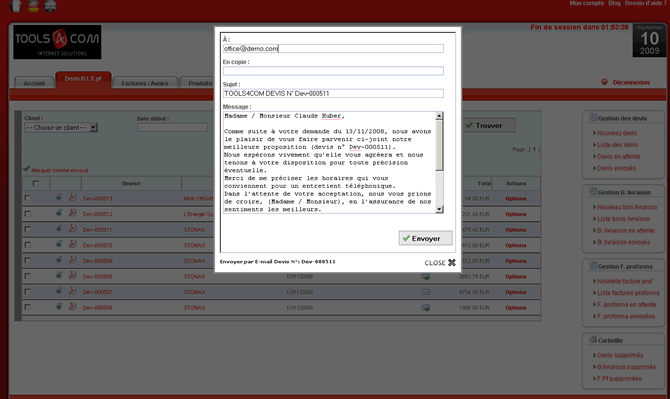The height and width of the screenshot is (399, 670).
Task: Open 'Nouveau bon livraison' link
Action: click(x=627, y=207)
